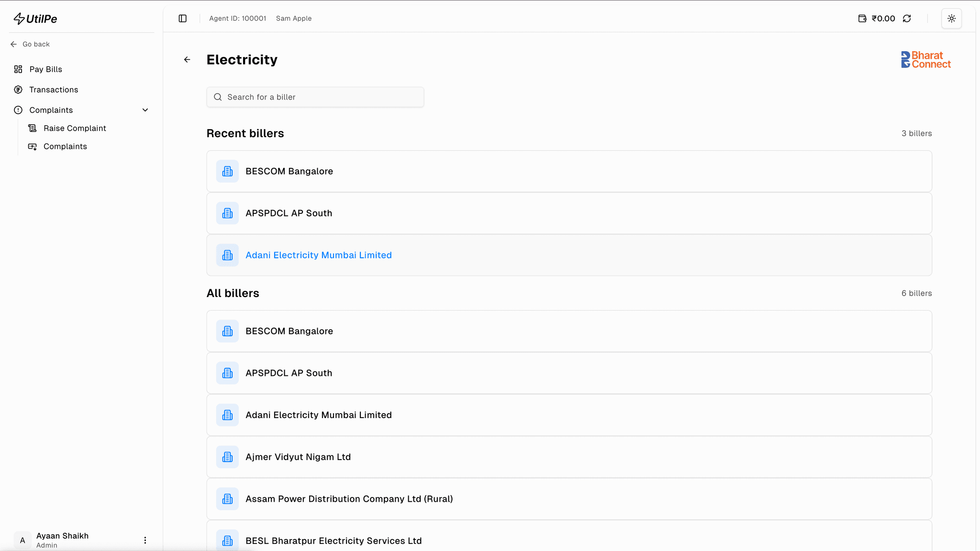The height and width of the screenshot is (551, 980).
Task: Toggle light/dark theme button
Action: (951, 19)
